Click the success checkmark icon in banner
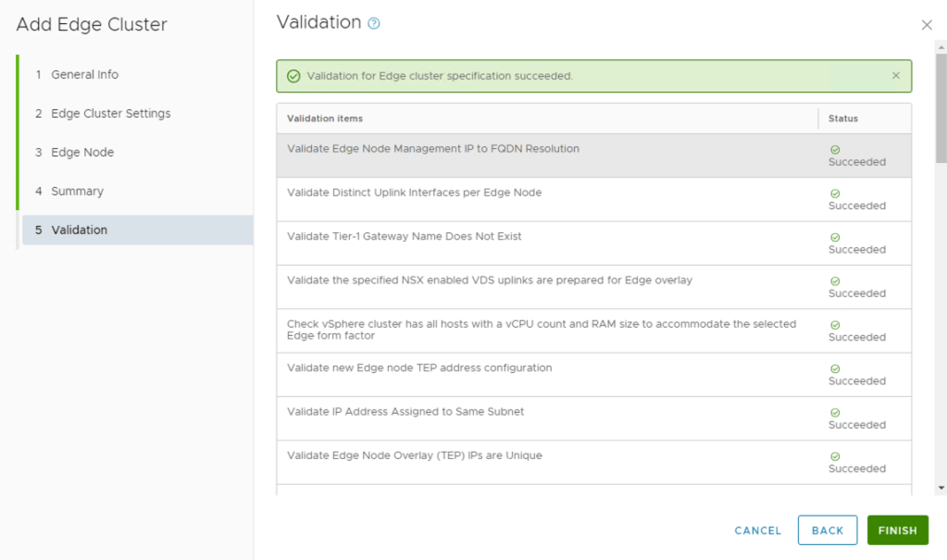This screenshot has width=947, height=560. coord(293,76)
